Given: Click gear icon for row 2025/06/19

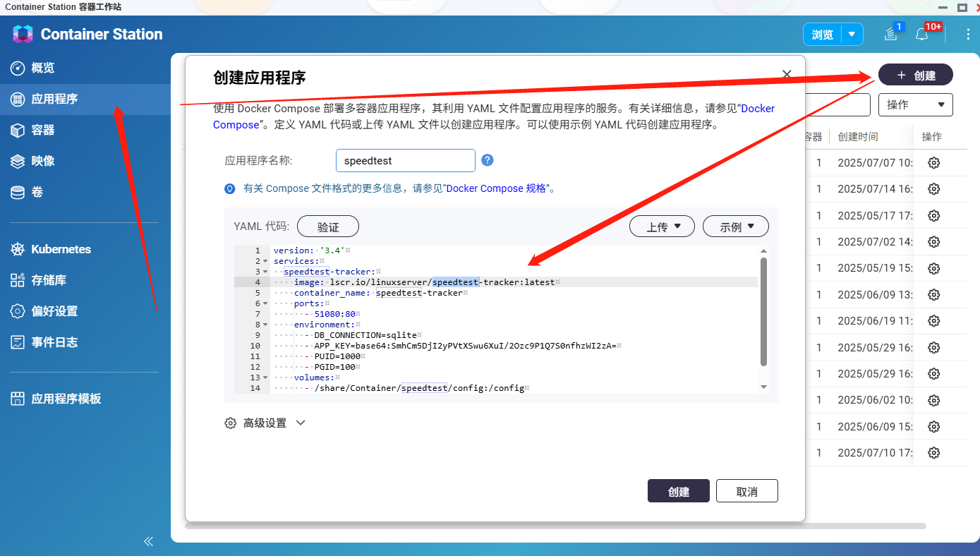Looking at the screenshot, I should [933, 320].
